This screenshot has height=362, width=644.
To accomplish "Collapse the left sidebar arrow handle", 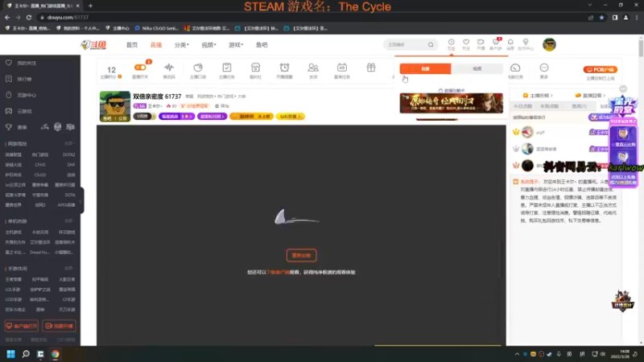I will pyautogui.click(x=81, y=200).
